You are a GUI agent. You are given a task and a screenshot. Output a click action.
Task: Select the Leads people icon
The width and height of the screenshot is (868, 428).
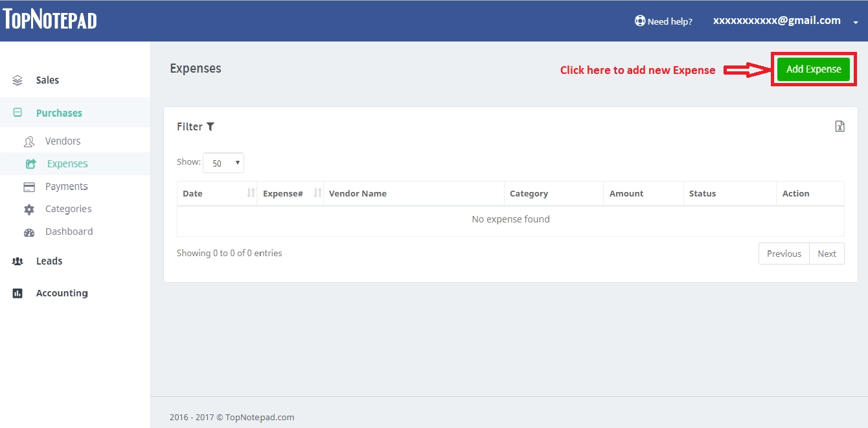tap(17, 261)
